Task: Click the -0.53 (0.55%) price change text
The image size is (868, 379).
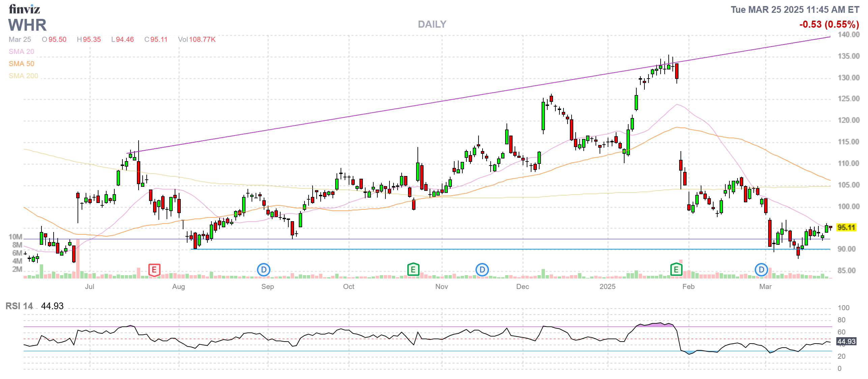Action: (x=829, y=24)
